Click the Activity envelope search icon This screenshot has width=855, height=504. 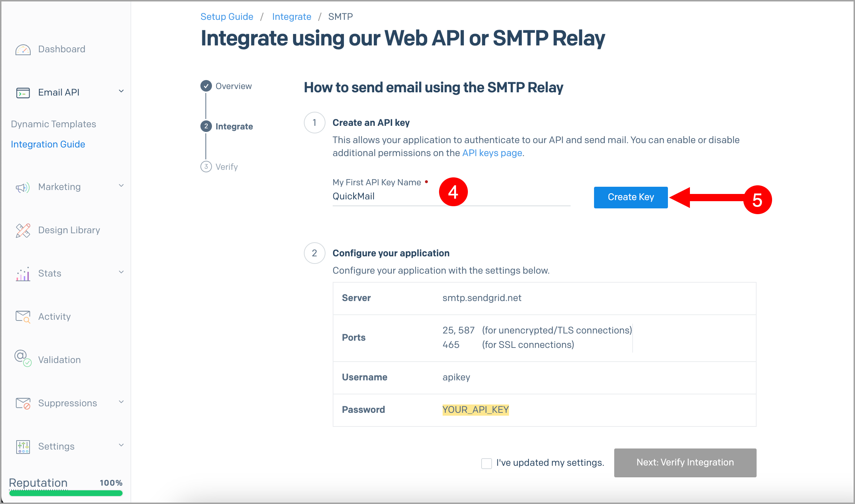click(23, 317)
